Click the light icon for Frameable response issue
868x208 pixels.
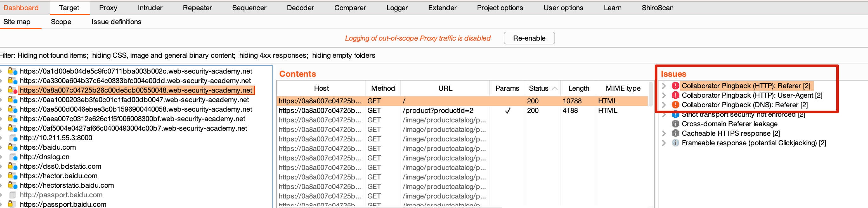(675, 143)
